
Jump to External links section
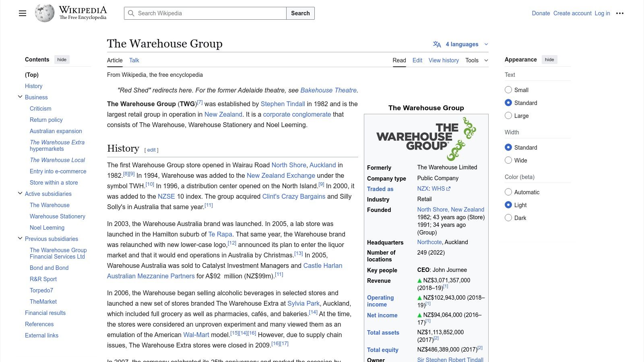pos(41,335)
